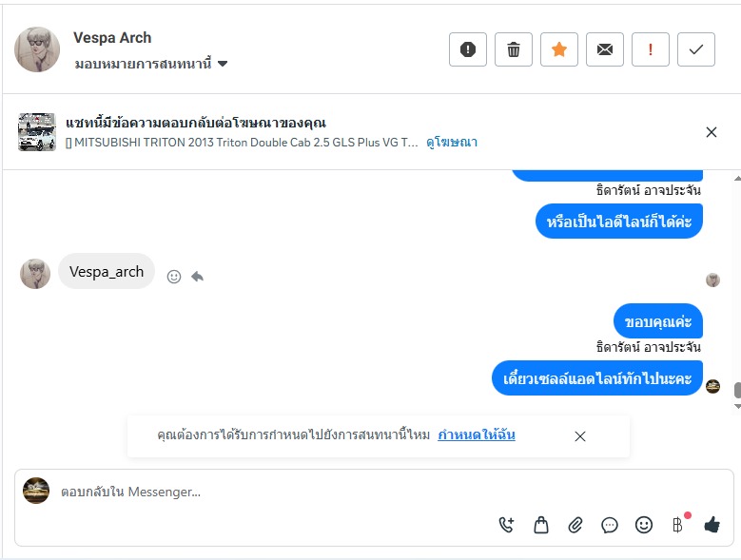The image size is (741, 560).
Task: Toggle the red priority exclamation mark
Action: coord(651,49)
